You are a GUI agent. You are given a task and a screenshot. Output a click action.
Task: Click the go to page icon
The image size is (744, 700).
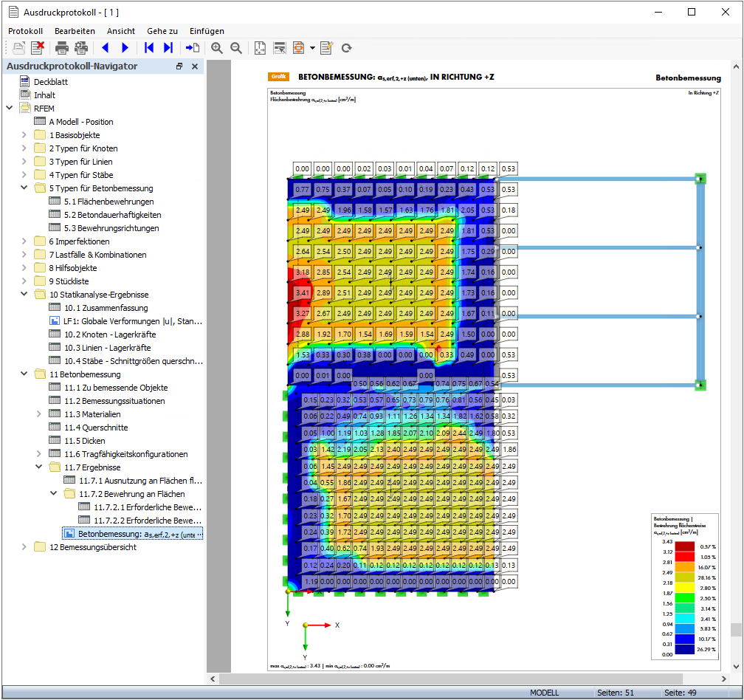click(x=193, y=48)
